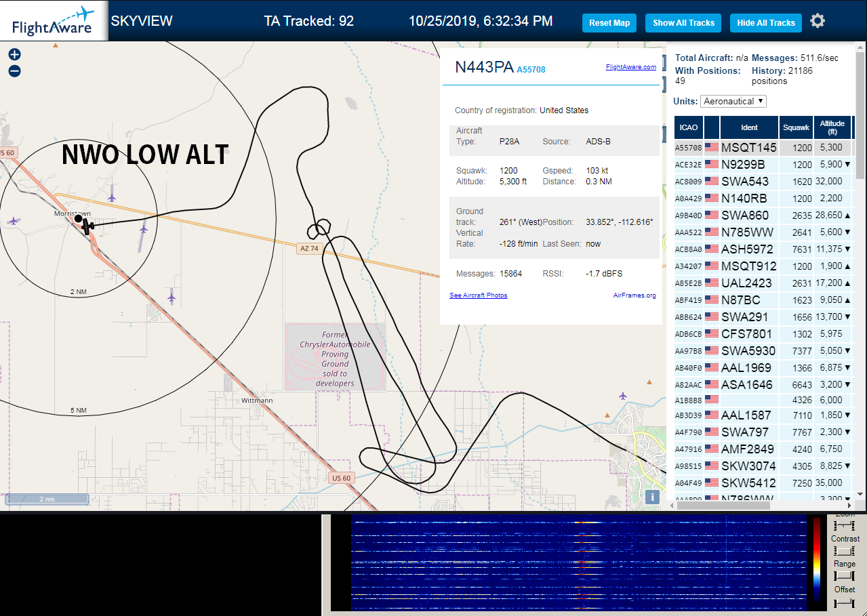Click US flag icon in SWA543 row
Image resolution: width=867 pixels, height=616 pixels.
pyautogui.click(x=712, y=181)
